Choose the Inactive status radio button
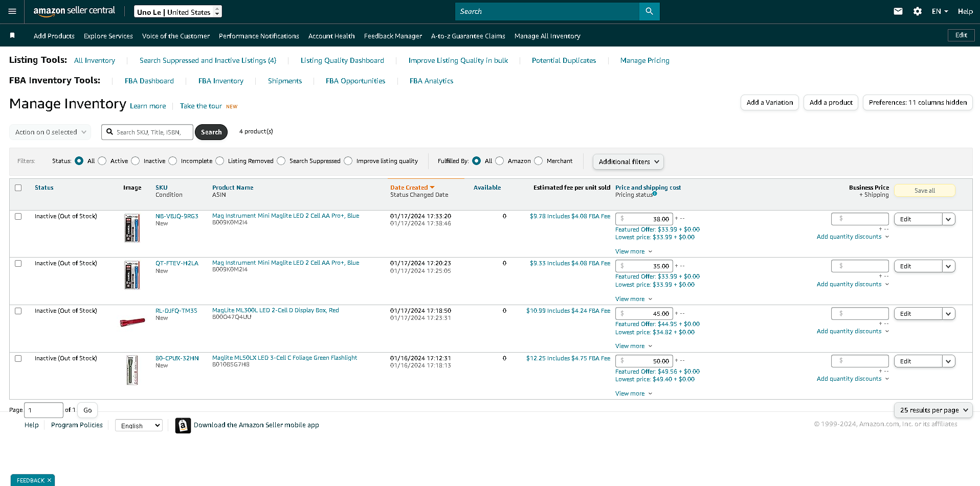Screen dimensions: 980x486 (136, 161)
